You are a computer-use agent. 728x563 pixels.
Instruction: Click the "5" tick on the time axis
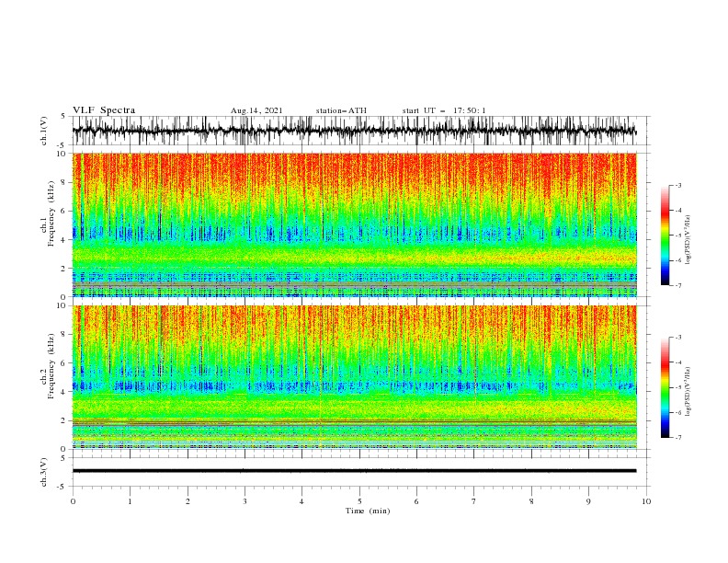point(359,501)
